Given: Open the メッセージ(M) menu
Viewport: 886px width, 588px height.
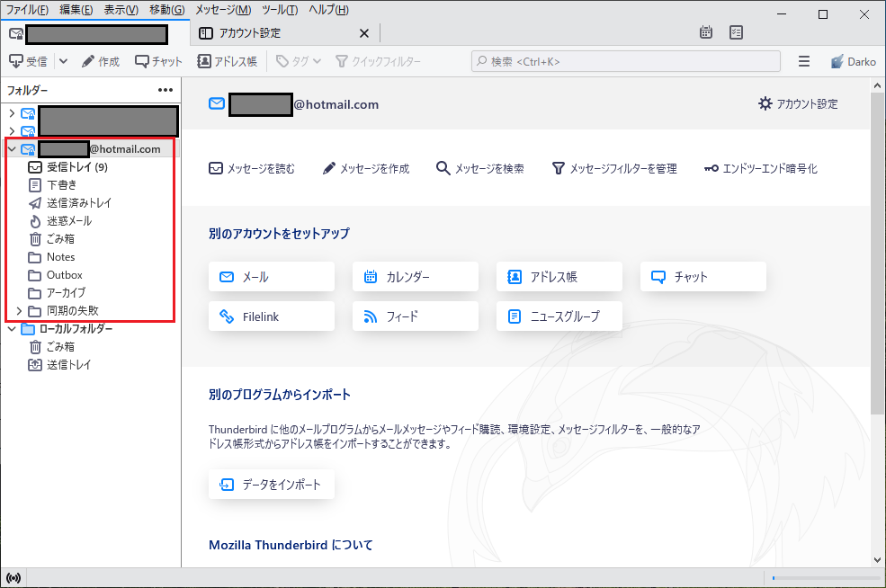Looking at the screenshot, I should pyautogui.click(x=223, y=10).
